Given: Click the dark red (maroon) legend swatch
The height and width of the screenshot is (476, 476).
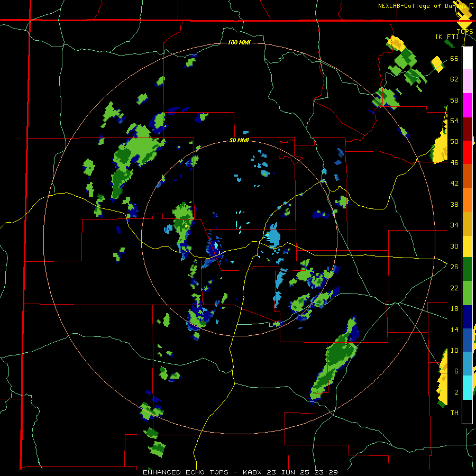Looking at the screenshot, I should (x=467, y=129).
